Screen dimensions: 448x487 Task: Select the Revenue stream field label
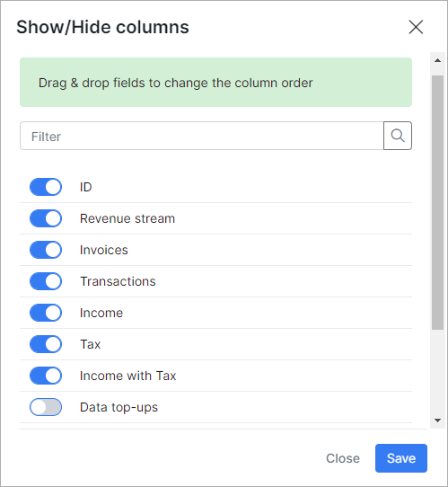[127, 218]
